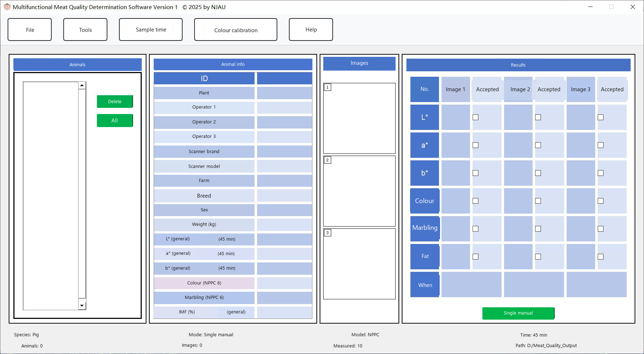Click the up arrow of animals list scrollbar
This screenshot has width=644, height=354.
point(82,85)
